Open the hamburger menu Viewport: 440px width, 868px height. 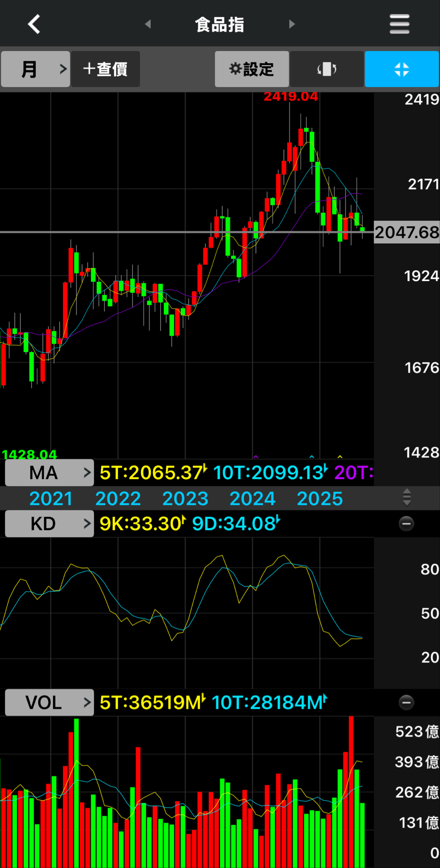[x=399, y=24]
